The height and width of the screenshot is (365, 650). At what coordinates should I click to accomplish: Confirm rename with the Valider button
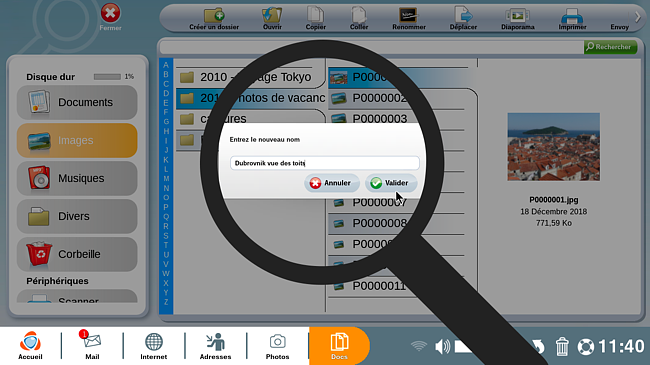coord(390,183)
